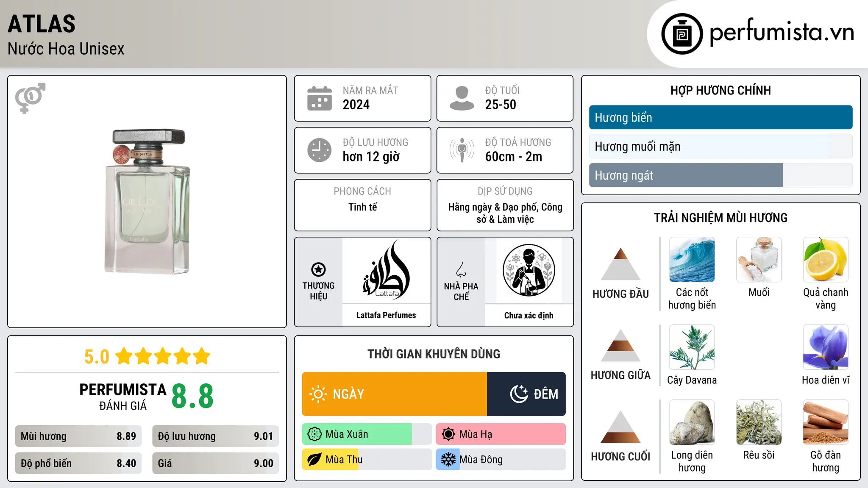Click the person icon beside Độ tuổi

coord(462,98)
